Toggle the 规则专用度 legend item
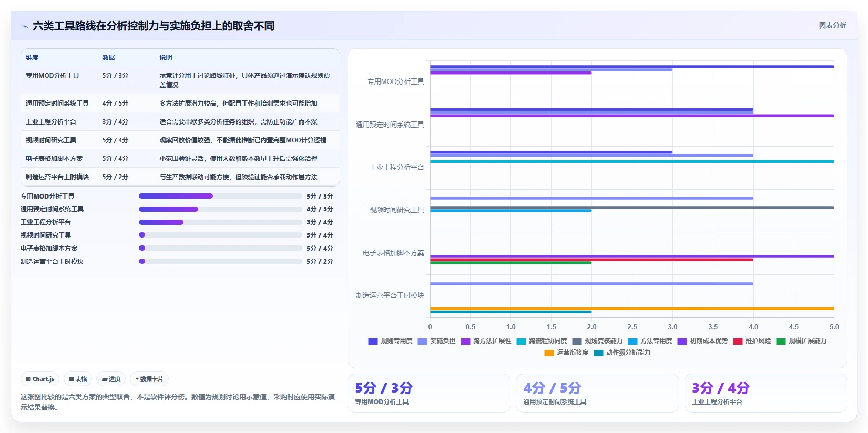This screenshot has height=433, width=868. [x=390, y=341]
